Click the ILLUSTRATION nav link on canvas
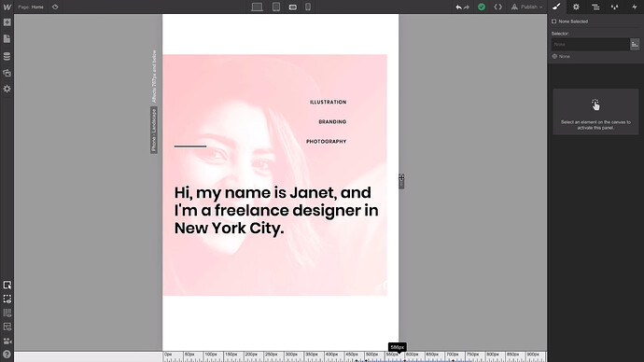 point(329,103)
